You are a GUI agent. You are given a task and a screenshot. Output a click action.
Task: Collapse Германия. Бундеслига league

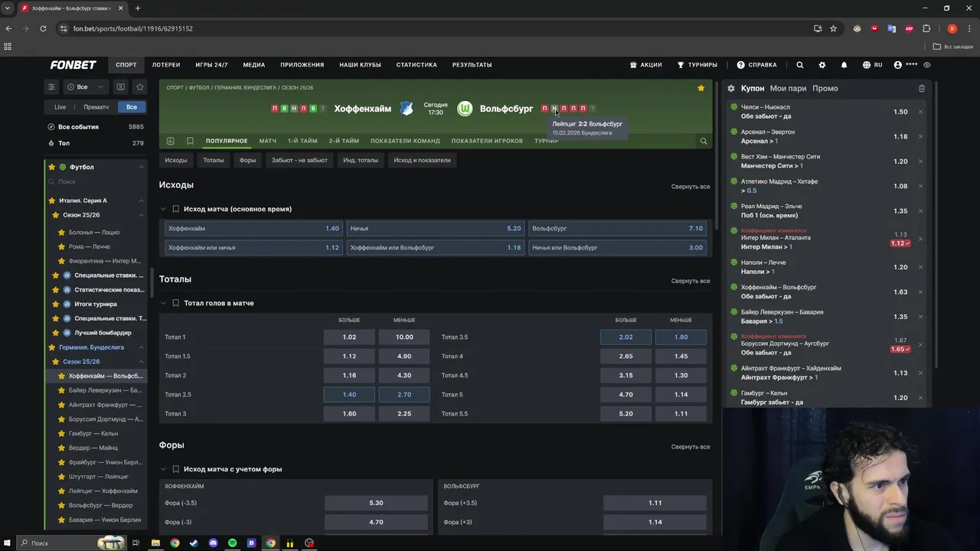(141, 347)
